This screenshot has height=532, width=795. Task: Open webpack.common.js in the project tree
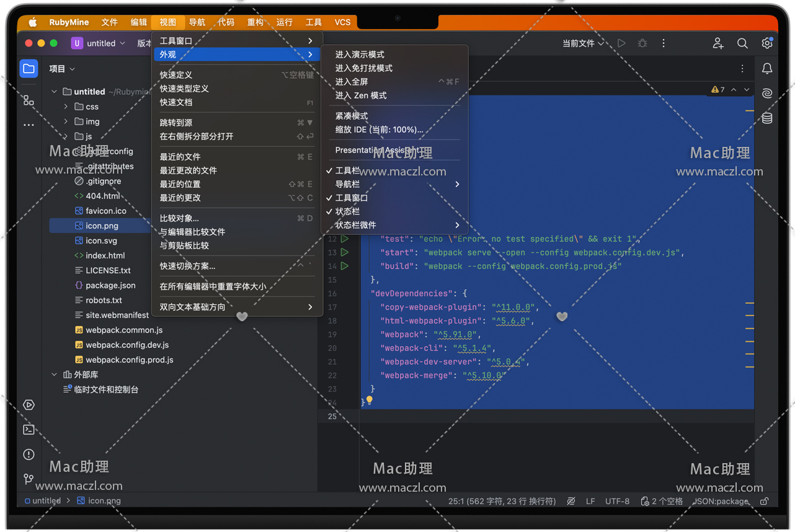tap(124, 330)
